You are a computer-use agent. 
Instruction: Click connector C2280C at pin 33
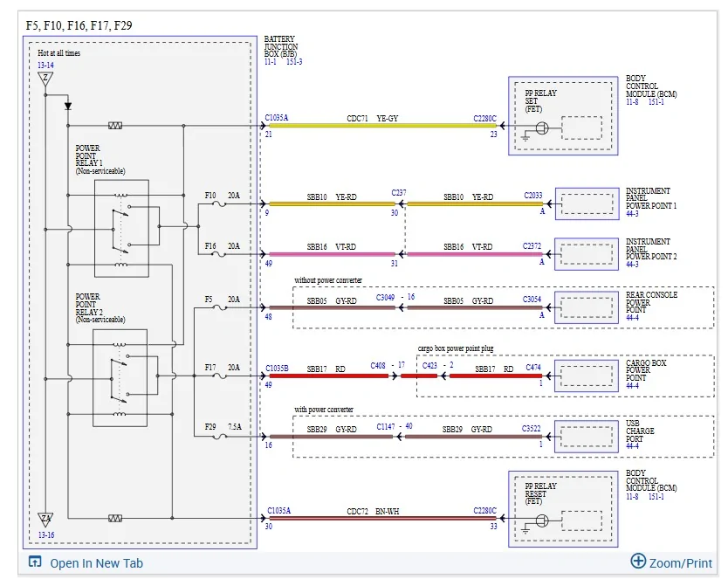tap(484, 511)
